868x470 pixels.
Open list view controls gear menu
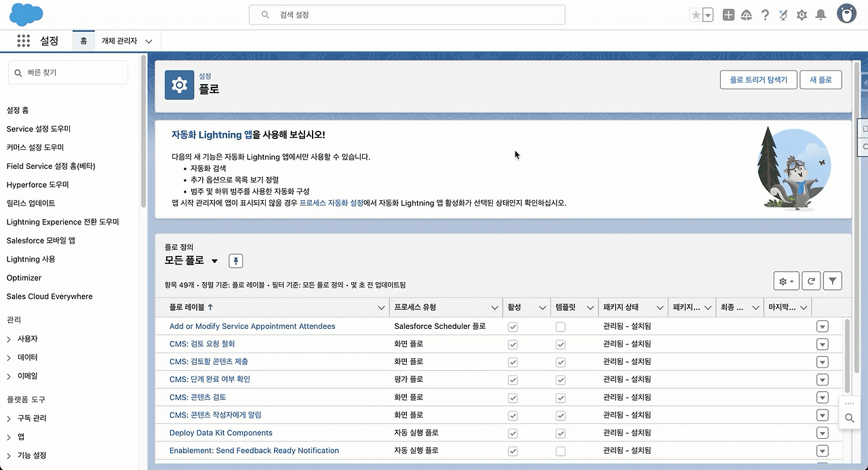(786, 281)
